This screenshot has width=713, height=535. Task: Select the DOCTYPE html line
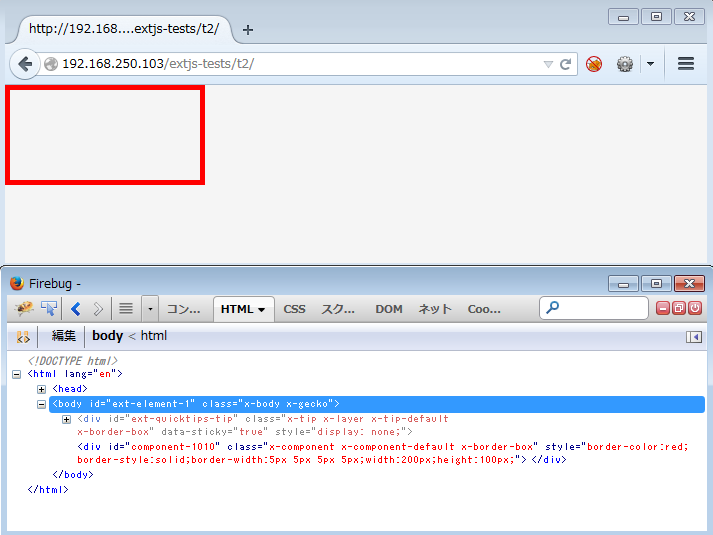(x=73, y=361)
